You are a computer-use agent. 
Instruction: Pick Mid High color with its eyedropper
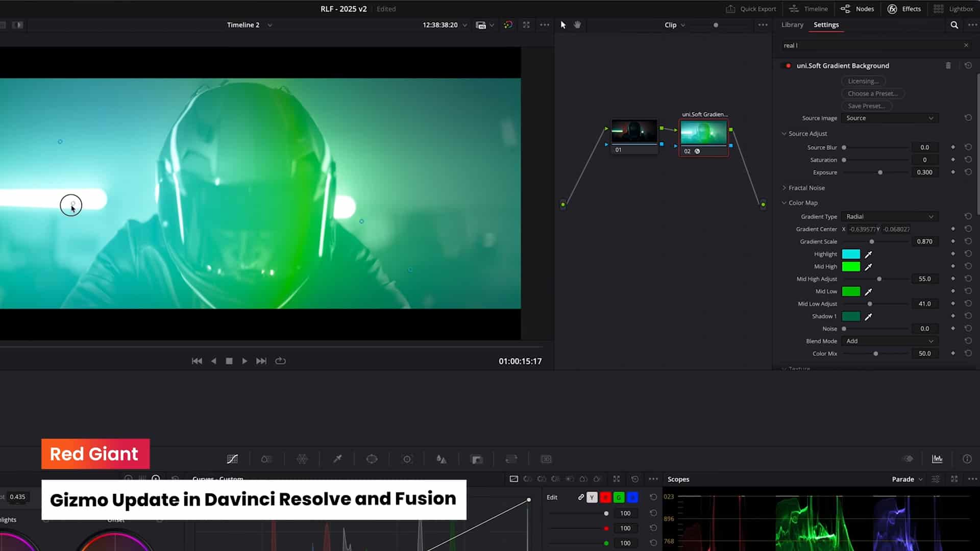[868, 266]
